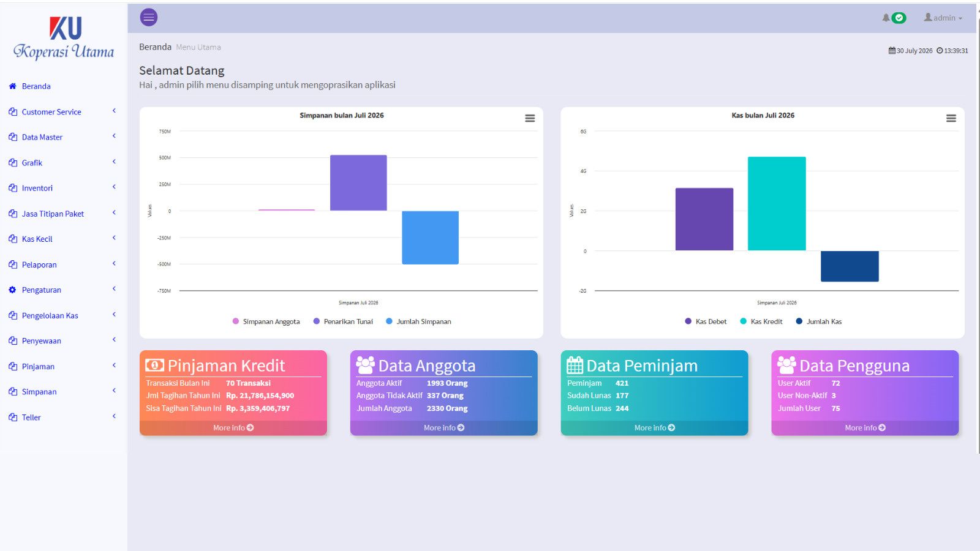Image resolution: width=980 pixels, height=551 pixels.
Task: Open Simpanan sidebar menu
Action: coord(62,392)
